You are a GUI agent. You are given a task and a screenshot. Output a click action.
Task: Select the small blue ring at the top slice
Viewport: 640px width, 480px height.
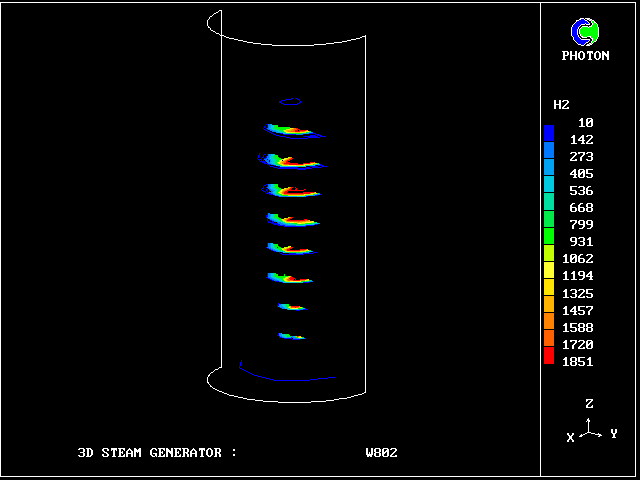tap(290, 101)
